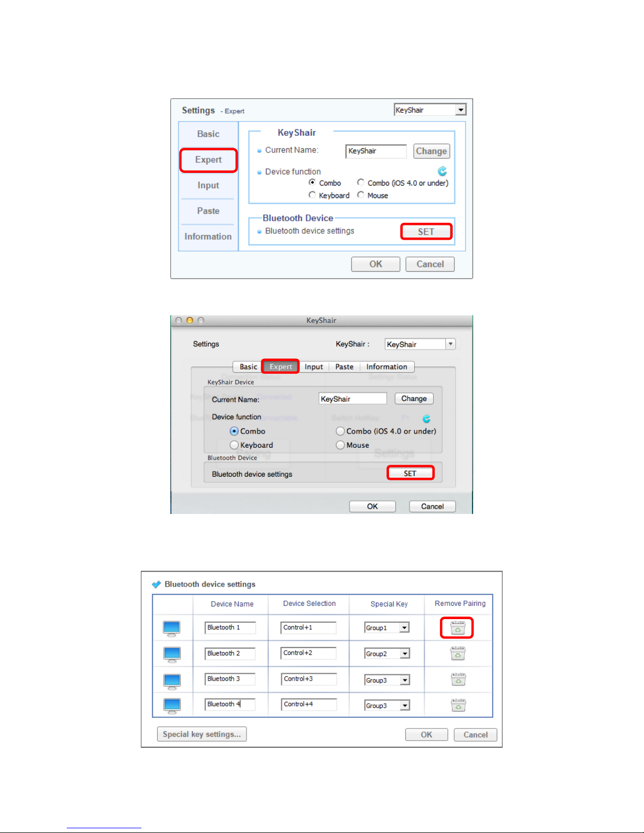644x833 pixels.
Task: Switch to Information tab in Windows Settings sidebar
Action: point(208,236)
